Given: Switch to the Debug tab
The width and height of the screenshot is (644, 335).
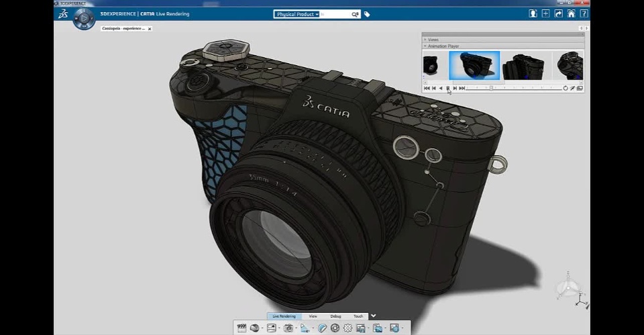Looking at the screenshot, I should pos(335,316).
